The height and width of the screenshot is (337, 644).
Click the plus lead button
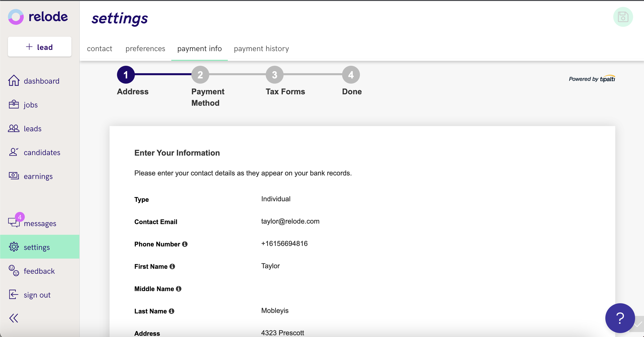coord(39,47)
